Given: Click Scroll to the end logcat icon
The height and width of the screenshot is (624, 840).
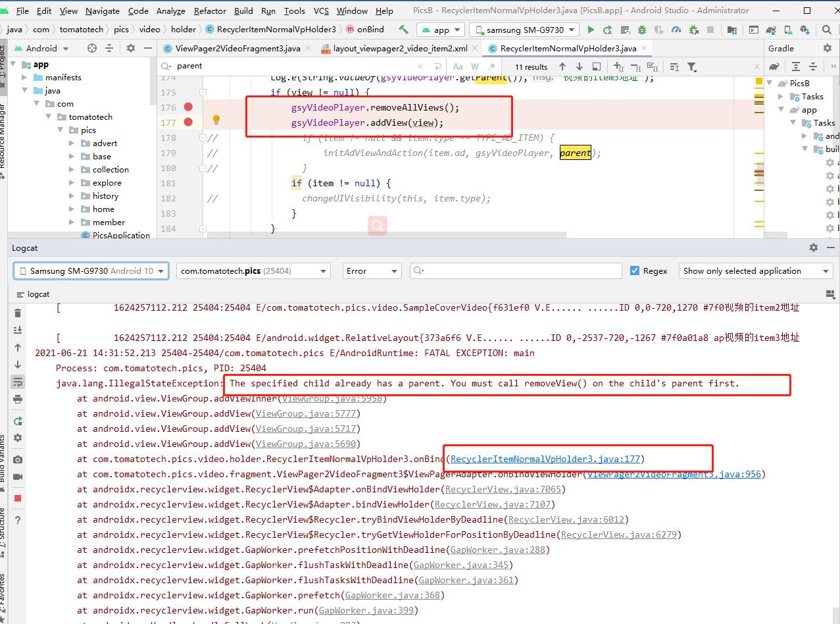Looking at the screenshot, I should coord(18,330).
